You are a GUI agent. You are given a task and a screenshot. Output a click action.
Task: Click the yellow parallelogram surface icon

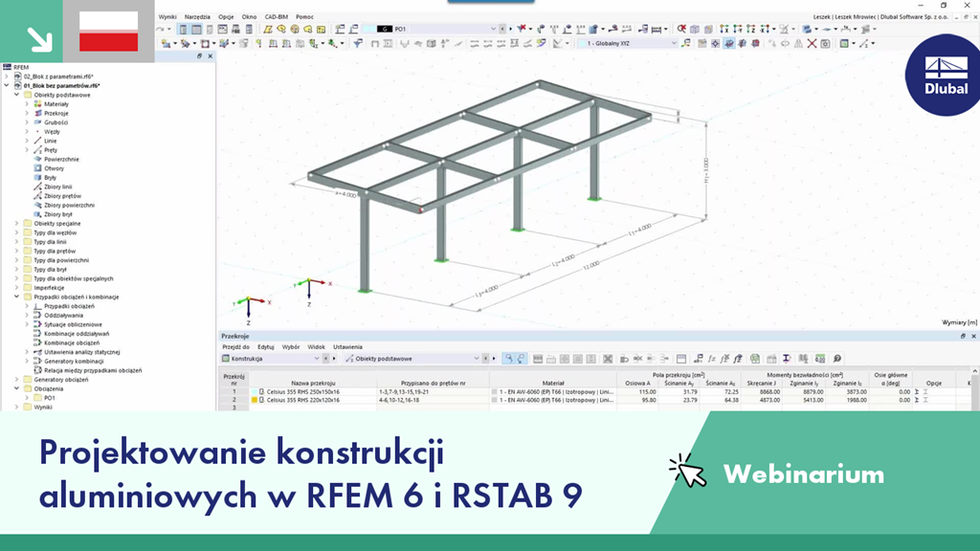click(268, 29)
